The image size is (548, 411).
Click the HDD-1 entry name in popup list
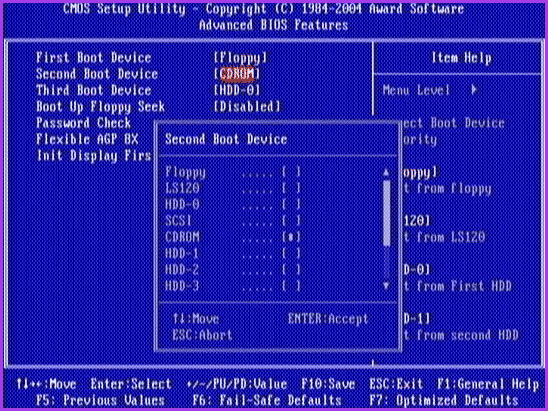[182, 253]
